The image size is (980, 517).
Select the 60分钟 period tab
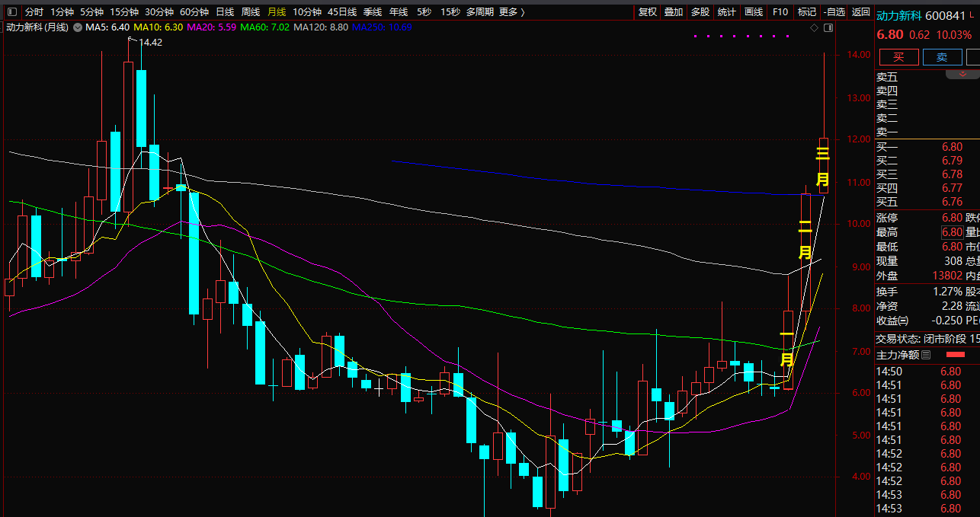click(194, 12)
